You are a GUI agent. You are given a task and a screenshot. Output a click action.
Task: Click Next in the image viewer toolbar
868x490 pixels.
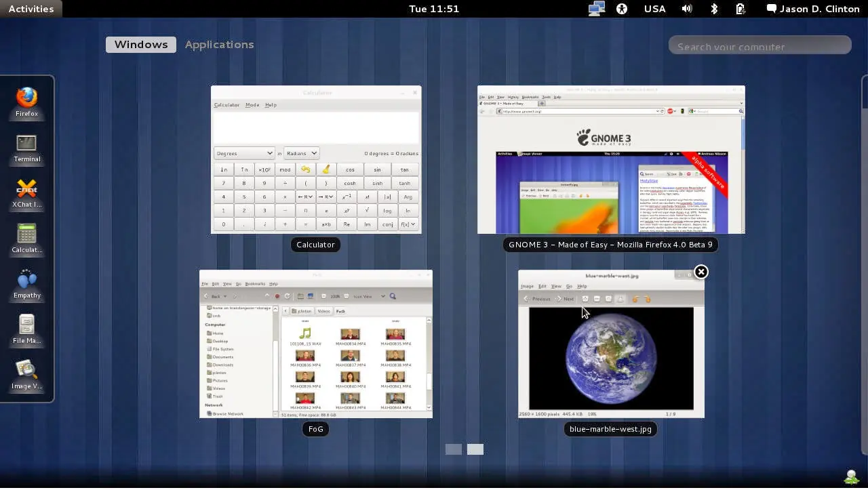pos(565,299)
